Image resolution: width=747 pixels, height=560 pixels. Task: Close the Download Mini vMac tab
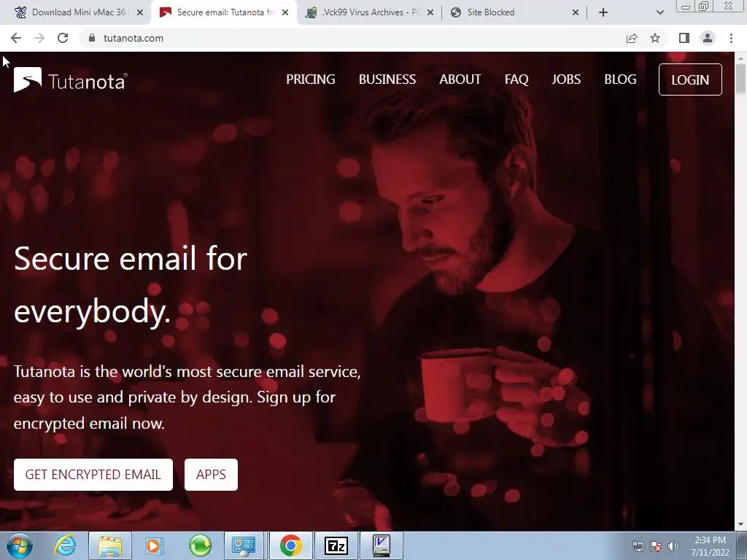click(x=140, y=12)
